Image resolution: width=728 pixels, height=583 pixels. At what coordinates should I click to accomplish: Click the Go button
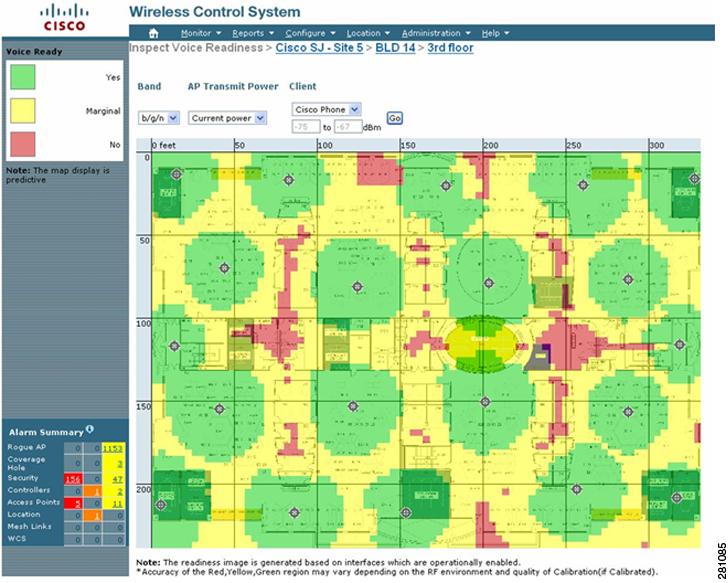coord(395,118)
